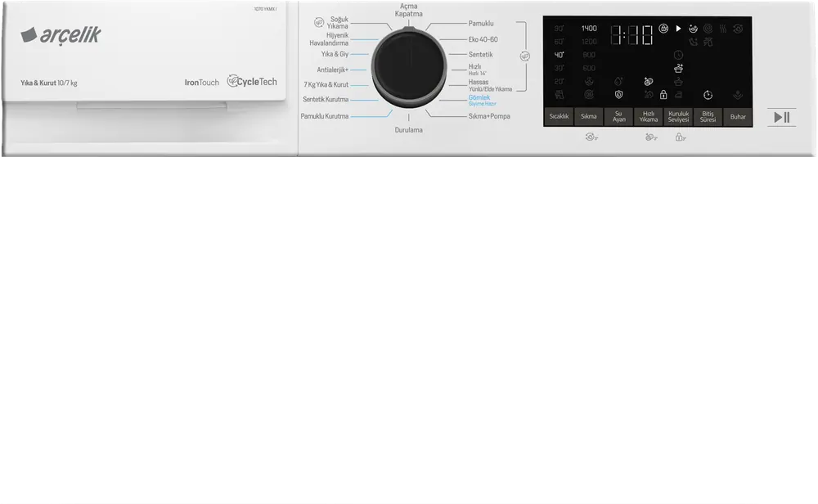Viewport: 818px width, 504px height.
Task: Tap the arçelik brand logo
Action: pos(61,35)
